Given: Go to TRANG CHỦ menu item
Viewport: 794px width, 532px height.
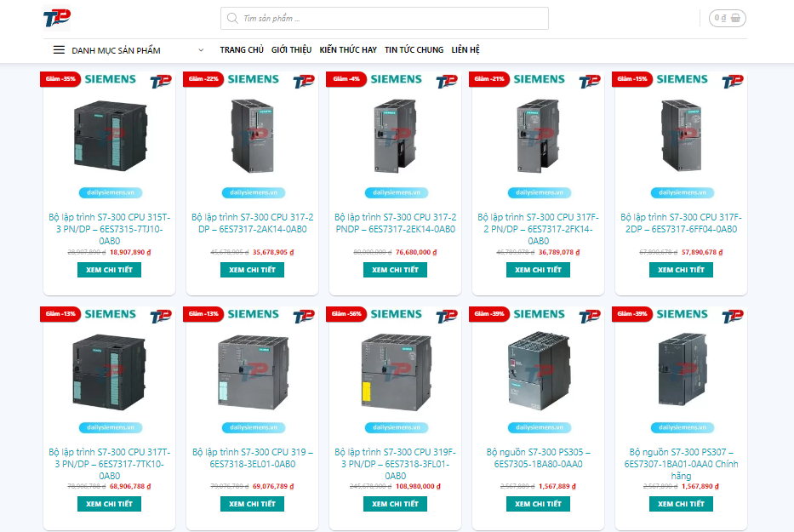Looking at the screenshot, I should [242, 49].
